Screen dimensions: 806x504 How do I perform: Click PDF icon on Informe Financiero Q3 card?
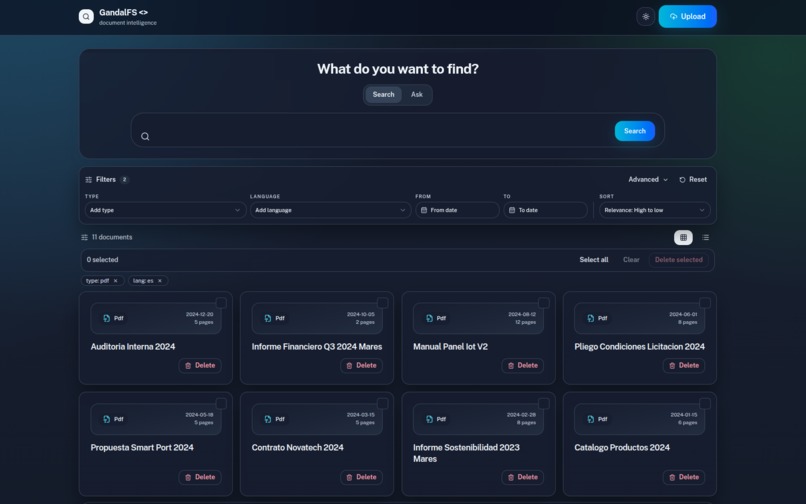point(268,318)
